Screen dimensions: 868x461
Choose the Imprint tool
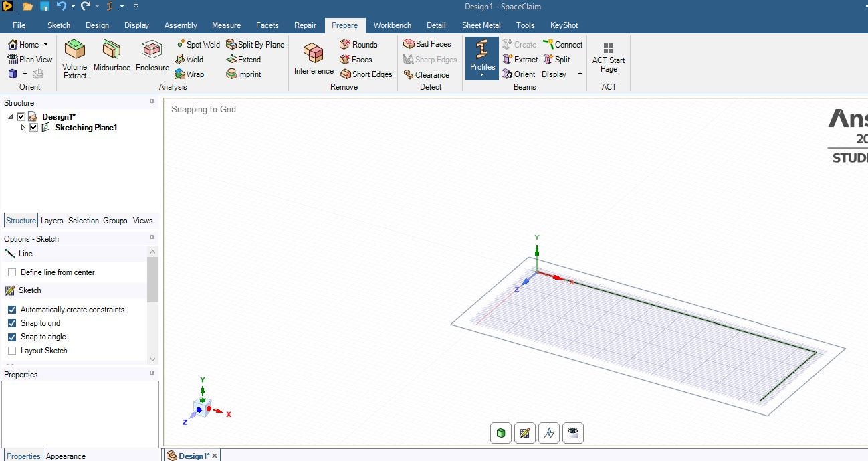pos(243,74)
